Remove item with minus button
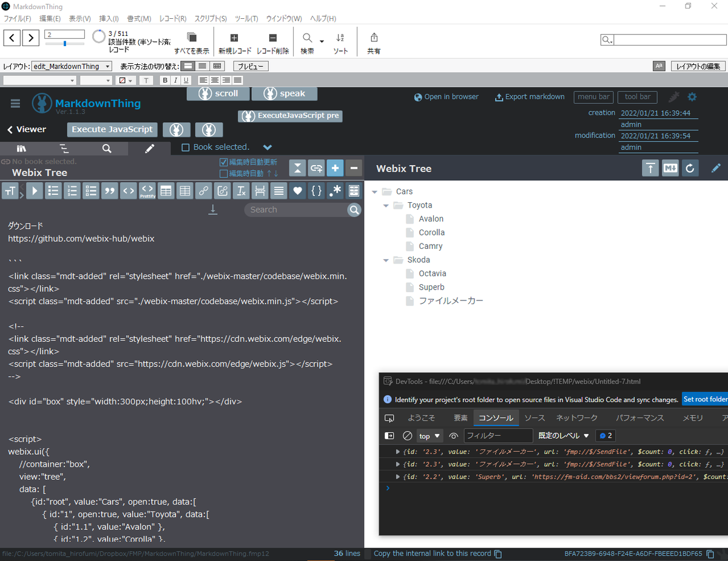The height and width of the screenshot is (561, 728). (354, 168)
